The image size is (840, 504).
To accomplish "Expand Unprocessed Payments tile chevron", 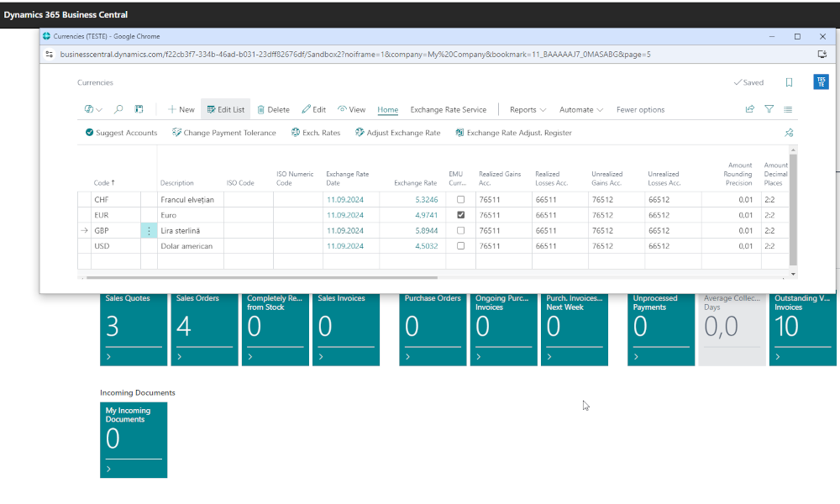I will (x=636, y=357).
